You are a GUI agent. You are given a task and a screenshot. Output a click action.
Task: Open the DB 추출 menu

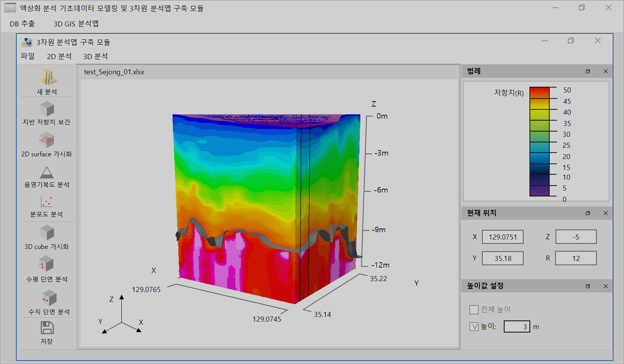22,24
